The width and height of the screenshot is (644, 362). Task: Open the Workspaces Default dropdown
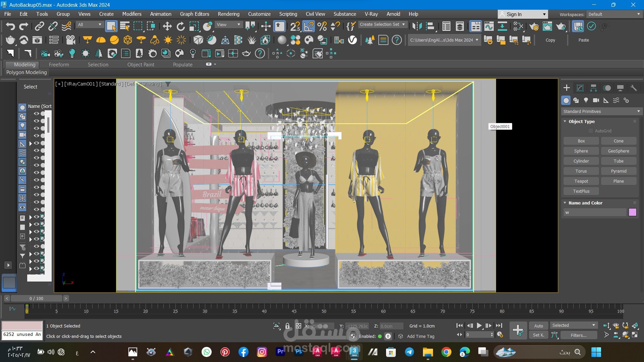(x=614, y=14)
